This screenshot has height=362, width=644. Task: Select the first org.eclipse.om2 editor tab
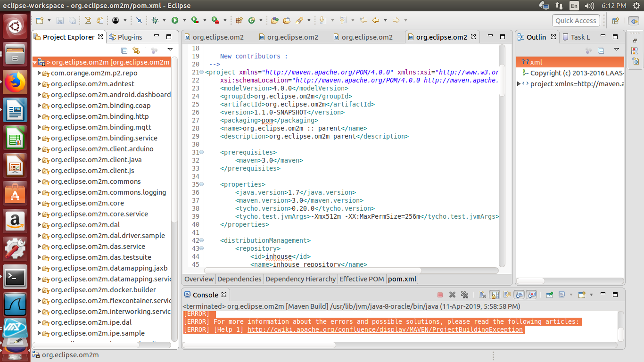click(x=214, y=37)
